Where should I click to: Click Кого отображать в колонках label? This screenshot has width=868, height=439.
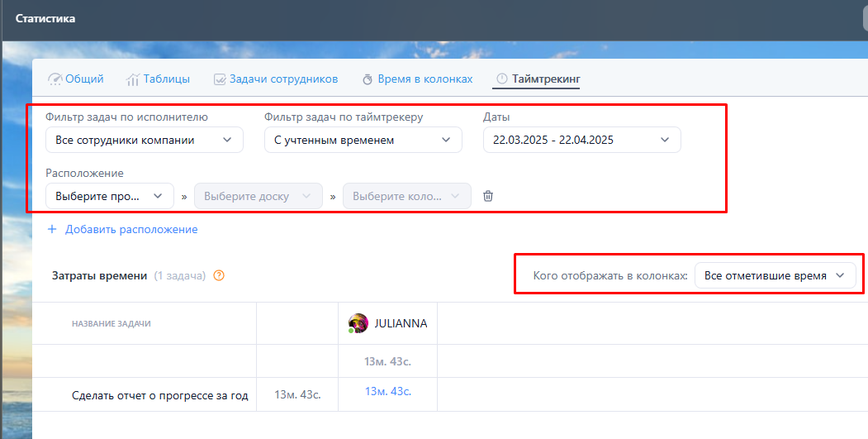tap(610, 275)
